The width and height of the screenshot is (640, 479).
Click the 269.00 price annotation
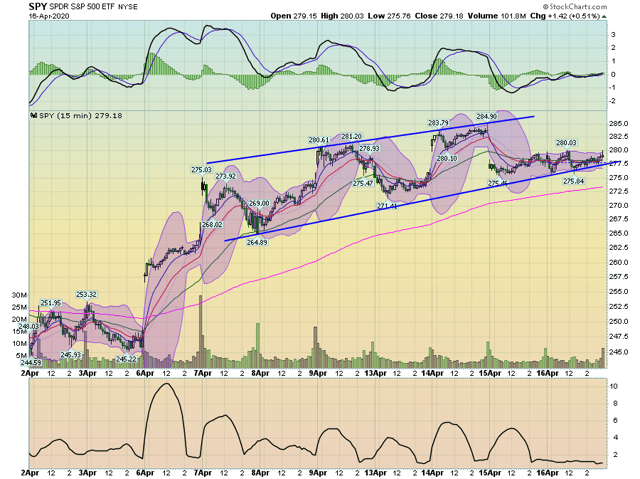pyautogui.click(x=259, y=203)
